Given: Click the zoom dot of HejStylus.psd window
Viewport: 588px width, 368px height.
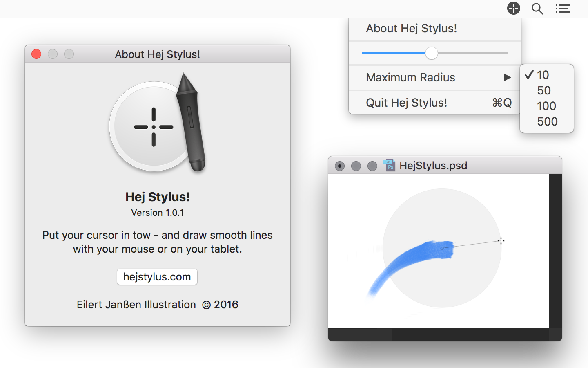Looking at the screenshot, I should tap(372, 166).
